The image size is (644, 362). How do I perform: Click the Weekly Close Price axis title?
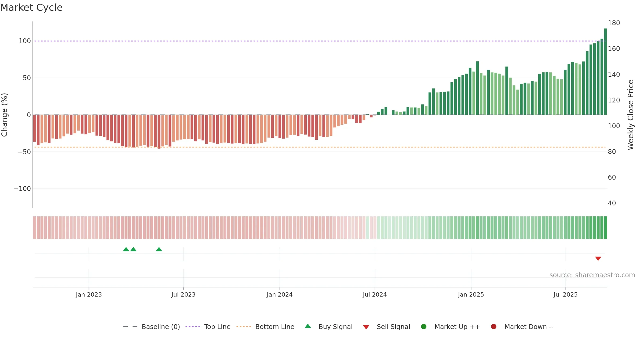coord(631,115)
